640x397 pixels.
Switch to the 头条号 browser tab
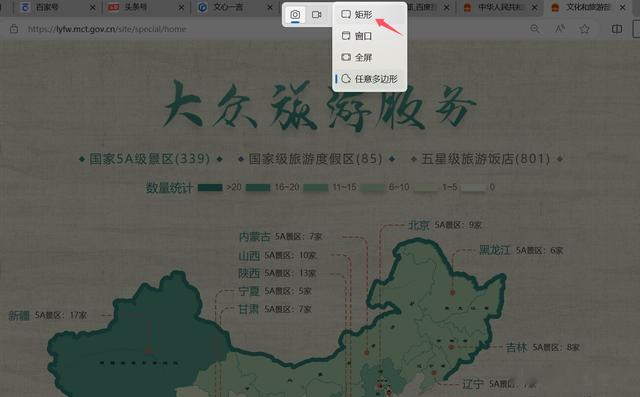[145, 7]
